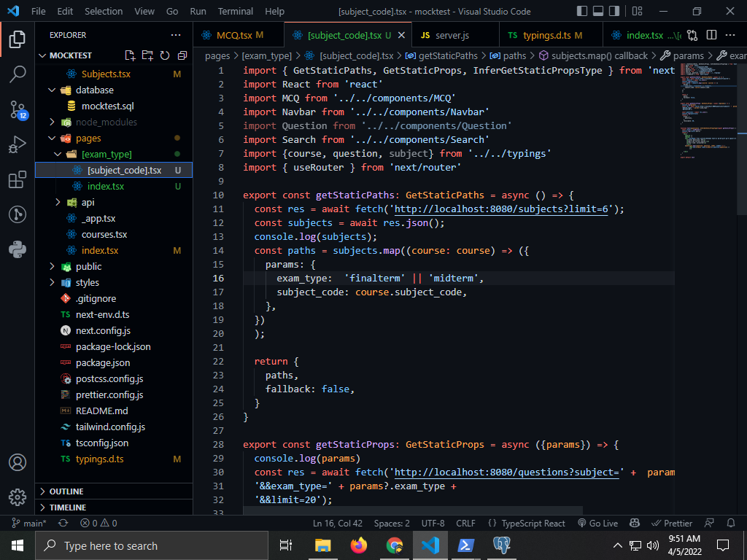Collapse all folders in Explorer
Screen dimensions: 747x560
pos(182,55)
